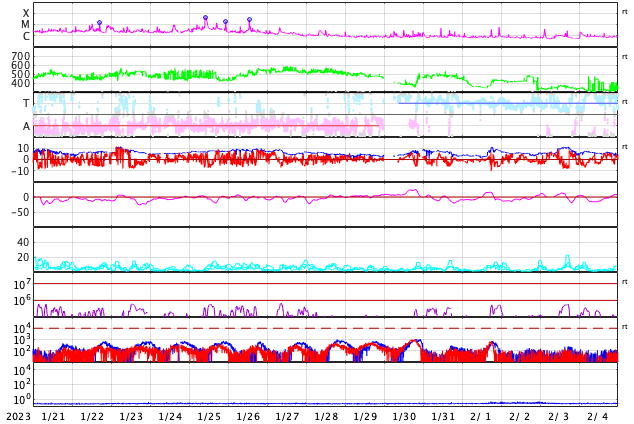This screenshot has width=634, height=424.
Task: Select the "600" axis label
Action: (21, 65)
